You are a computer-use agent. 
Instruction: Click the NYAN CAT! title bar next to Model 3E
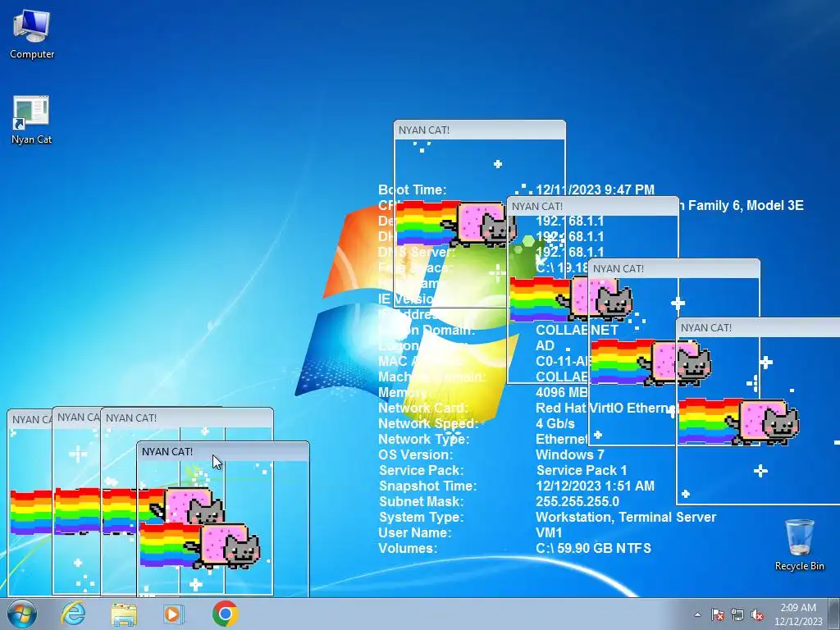(593, 206)
